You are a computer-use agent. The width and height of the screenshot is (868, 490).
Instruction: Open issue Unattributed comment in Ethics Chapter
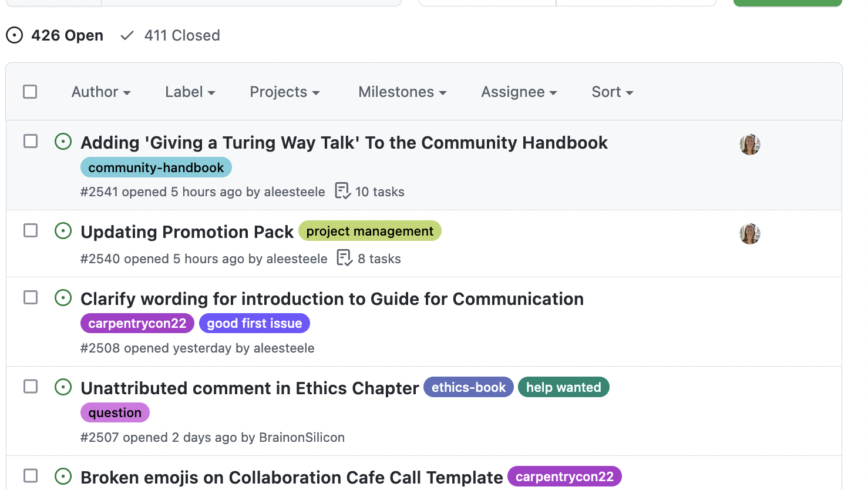coord(250,388)
